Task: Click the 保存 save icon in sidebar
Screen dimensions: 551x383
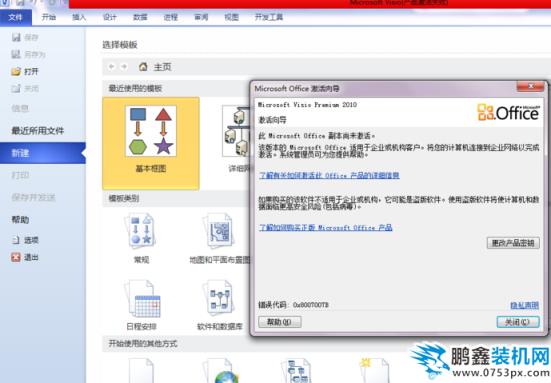Action: (x=16, y=37)
